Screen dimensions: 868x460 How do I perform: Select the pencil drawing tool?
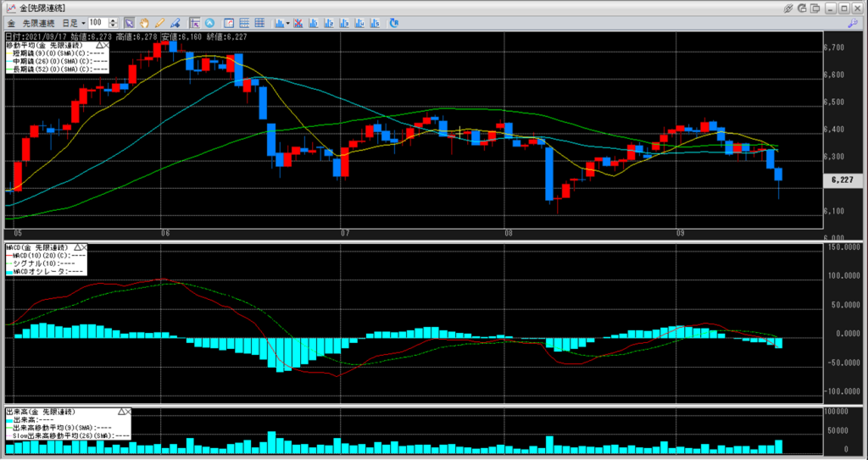[x=159, y=23]
